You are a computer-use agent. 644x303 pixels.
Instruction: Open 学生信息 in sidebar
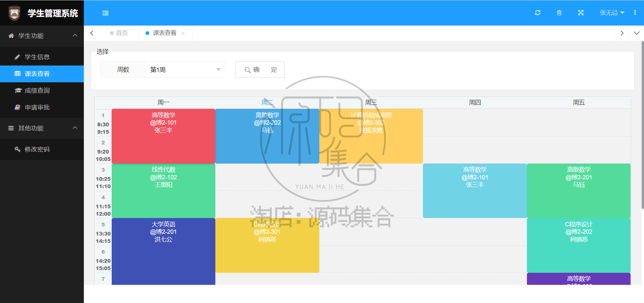pos(42,57)
